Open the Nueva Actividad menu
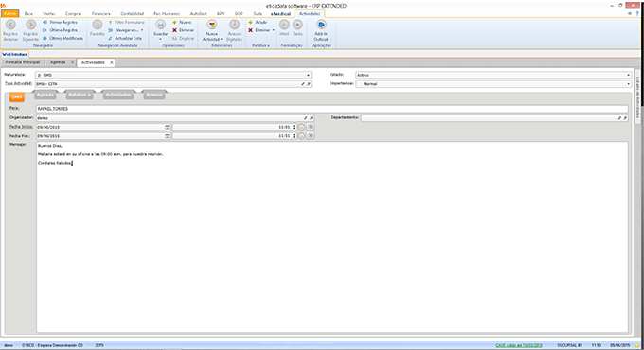The height and width of the screenshot is (350, 644). pyautogui.click(x=212, y=30)
